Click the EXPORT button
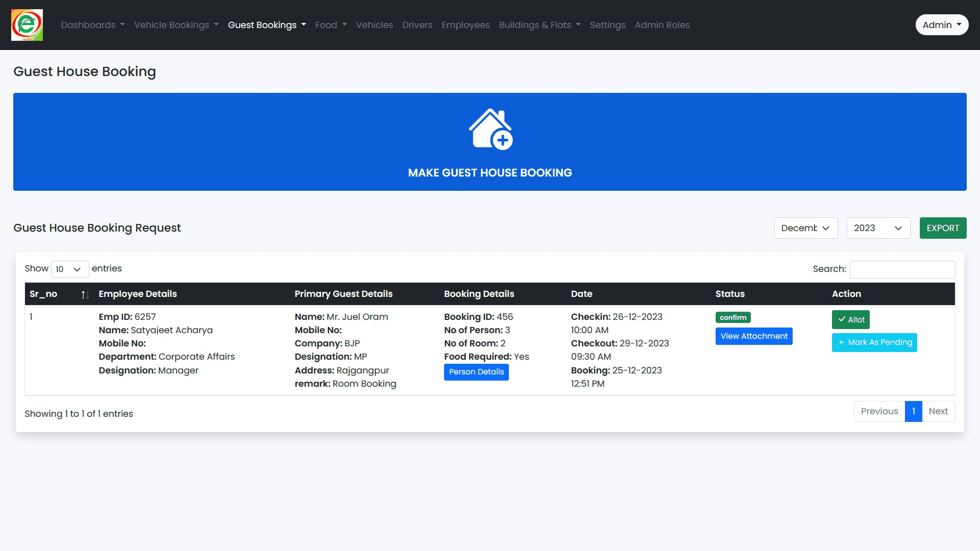This screenshot has height=551, width=980. (x=942, y=228)
